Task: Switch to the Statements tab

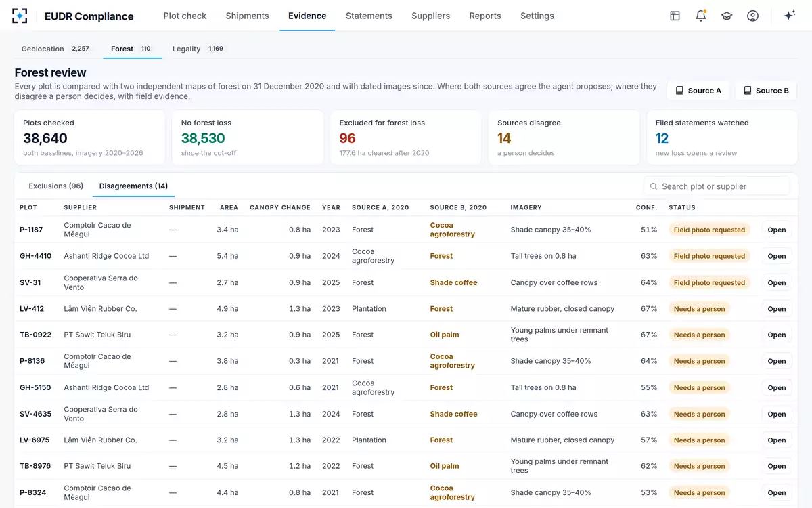Action: (369, 16)
